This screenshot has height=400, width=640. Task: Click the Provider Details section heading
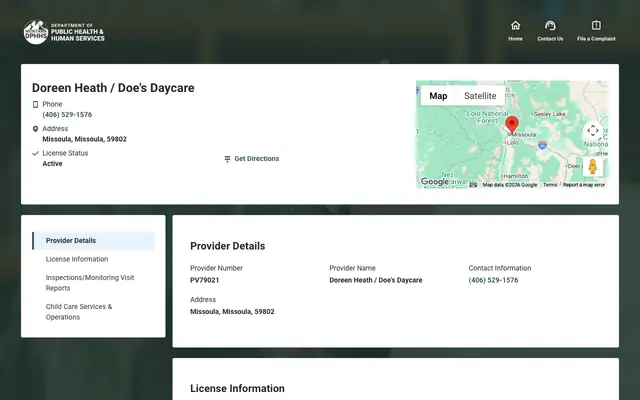[x=227, y=246]
